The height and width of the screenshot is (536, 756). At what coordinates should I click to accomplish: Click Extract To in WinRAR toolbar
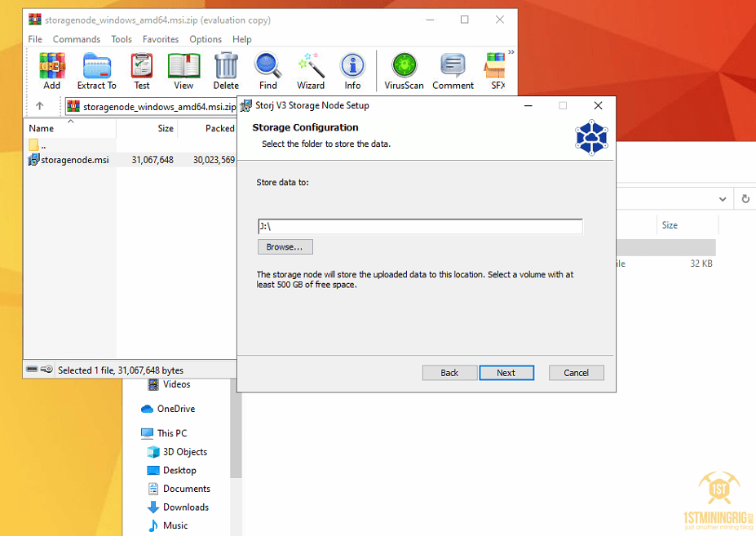pyautogui.click(x=96, y=71)
